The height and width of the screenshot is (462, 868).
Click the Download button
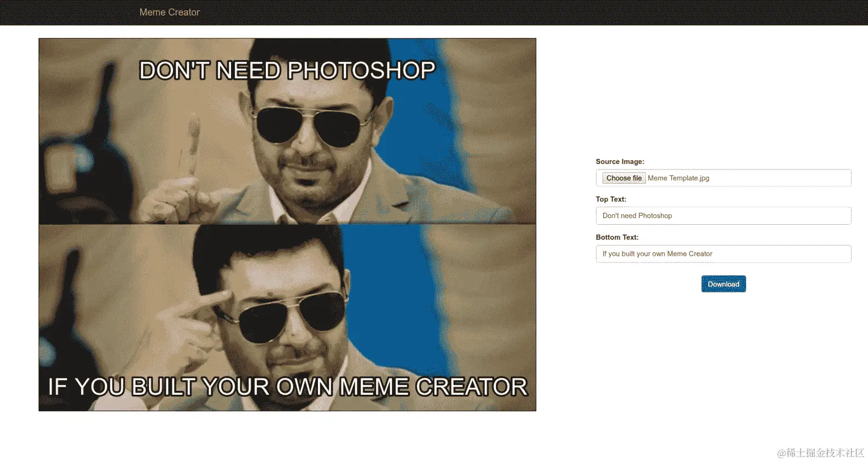click(724, 284)
